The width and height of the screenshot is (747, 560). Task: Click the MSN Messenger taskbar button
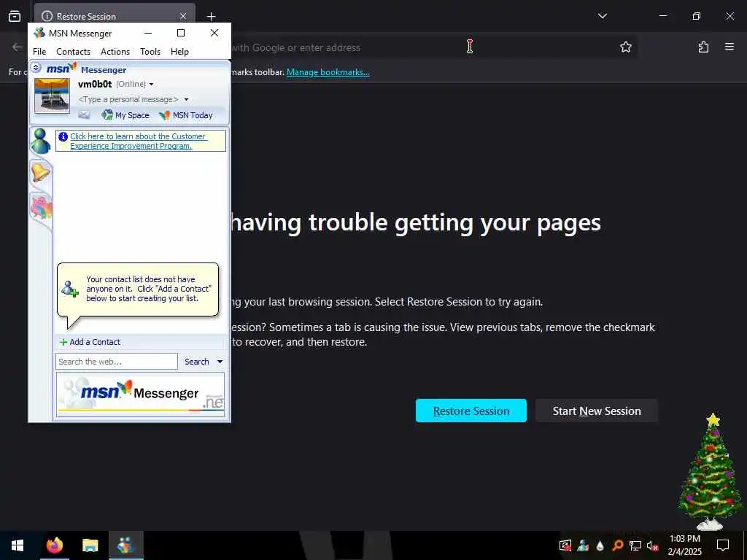(x=125, y=545)
